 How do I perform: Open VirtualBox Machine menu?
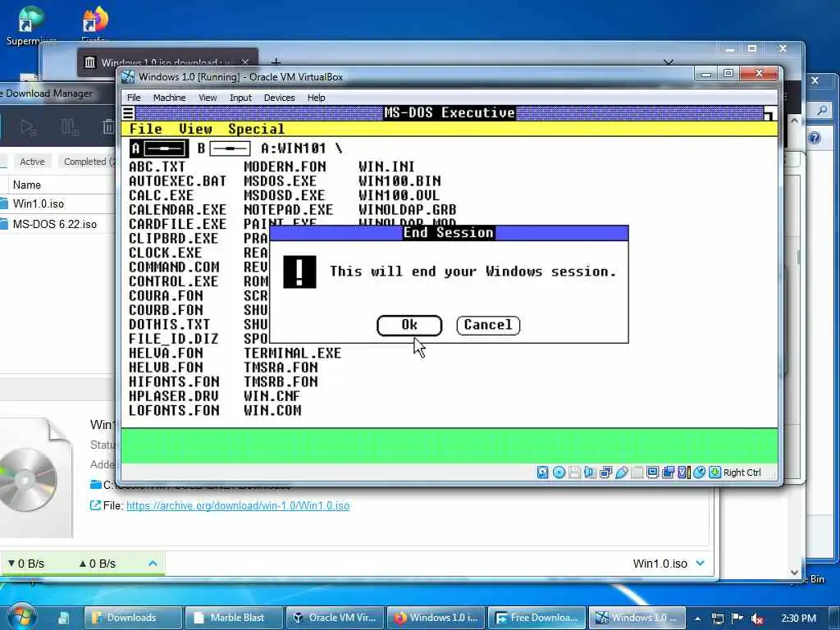click(x=169, y=98)
